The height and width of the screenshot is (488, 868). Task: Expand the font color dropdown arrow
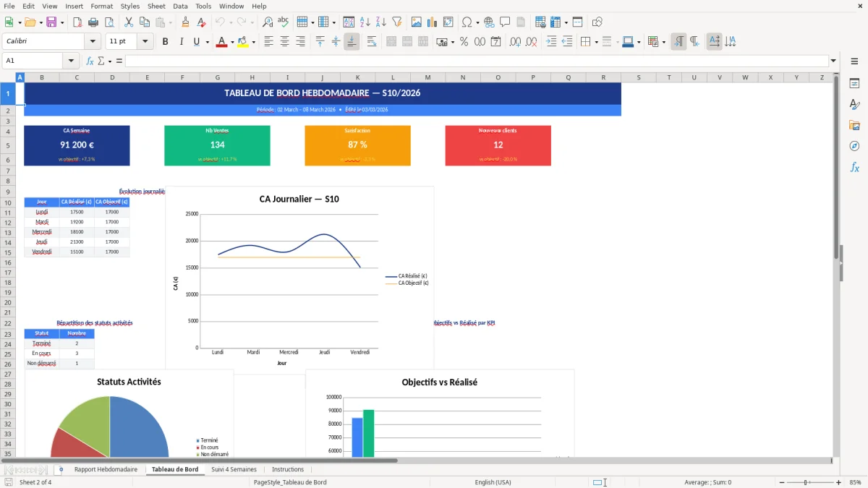(x=232, y=41)
